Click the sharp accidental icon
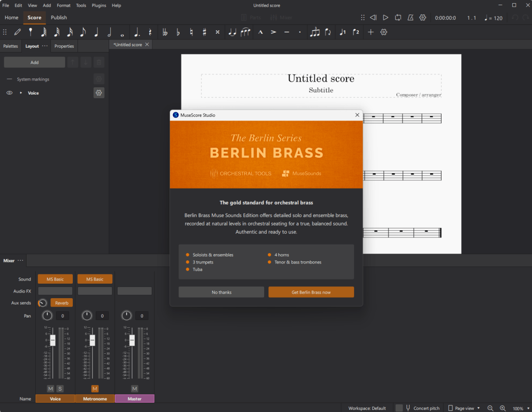The height and width of the screenshot is (412, 532). 204,32
